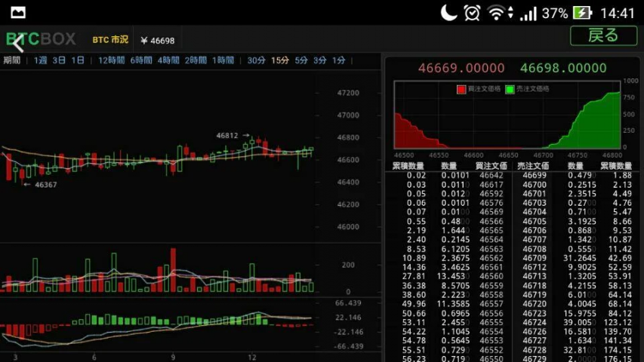Tap the tallest red volume bar
644x362 pixels.
tap(174, 270)
